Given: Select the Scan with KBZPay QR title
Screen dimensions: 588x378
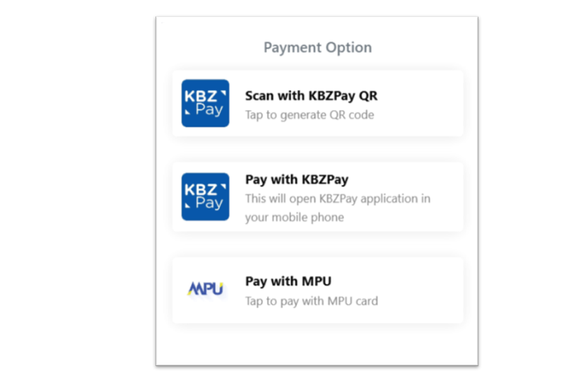Looking at the screenshot, I should tap(311, 96).
